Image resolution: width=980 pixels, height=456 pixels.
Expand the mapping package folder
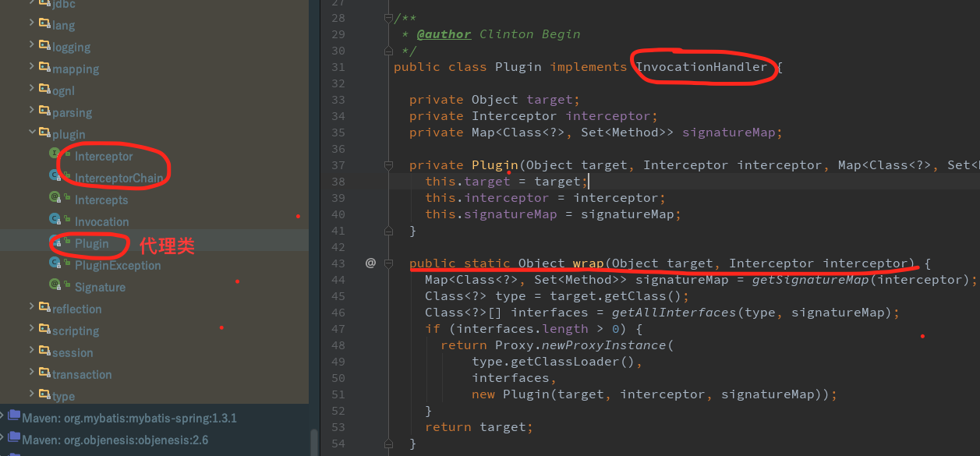tap(32, 68)
